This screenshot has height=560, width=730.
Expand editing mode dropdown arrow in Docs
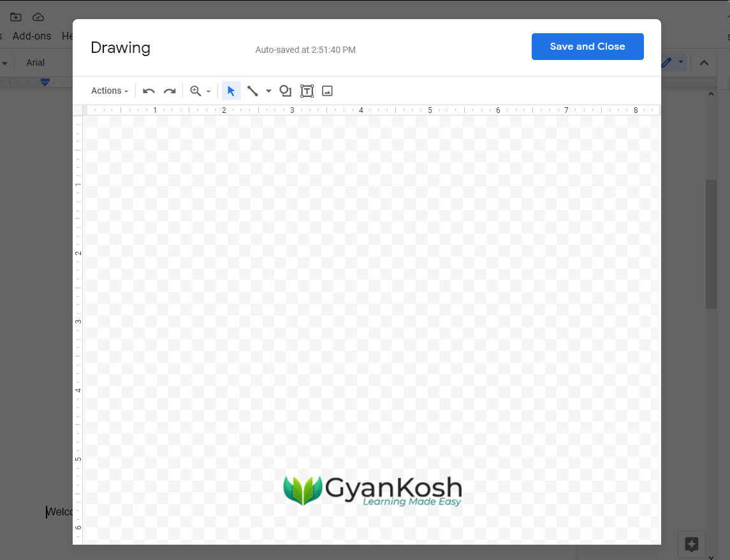click(x=681, y=62)
